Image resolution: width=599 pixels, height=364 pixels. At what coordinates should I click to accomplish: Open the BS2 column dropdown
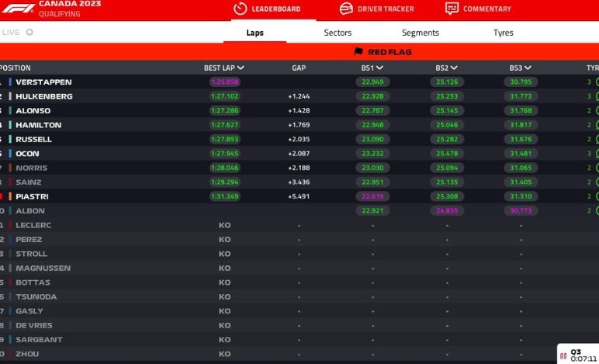(x=454, y=68)
